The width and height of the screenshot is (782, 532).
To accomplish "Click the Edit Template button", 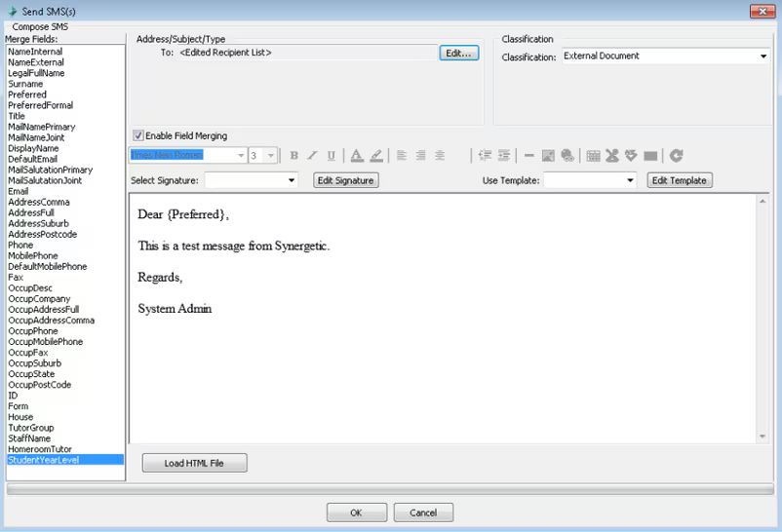I will pos(680,180).
